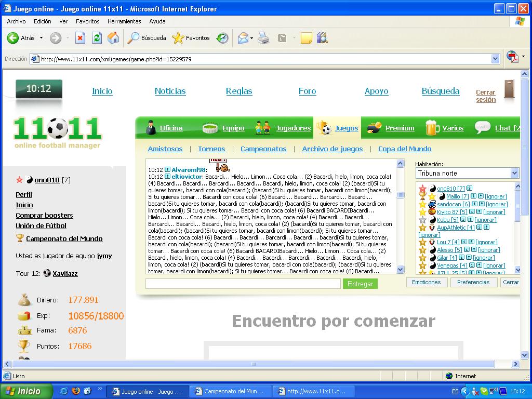Expand hidden quick launch icons chevron
Screen dimensions: 532x399
(100, 389)
